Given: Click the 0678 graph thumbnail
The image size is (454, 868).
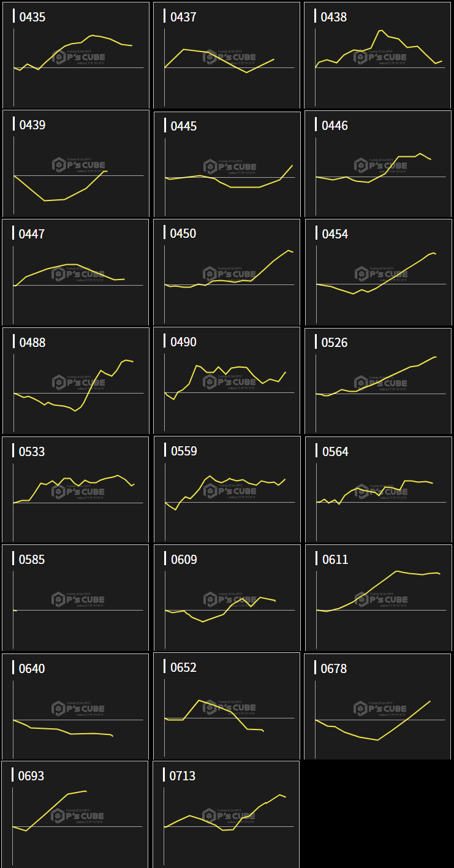Looking at the screenshot, I should [377, 706].
